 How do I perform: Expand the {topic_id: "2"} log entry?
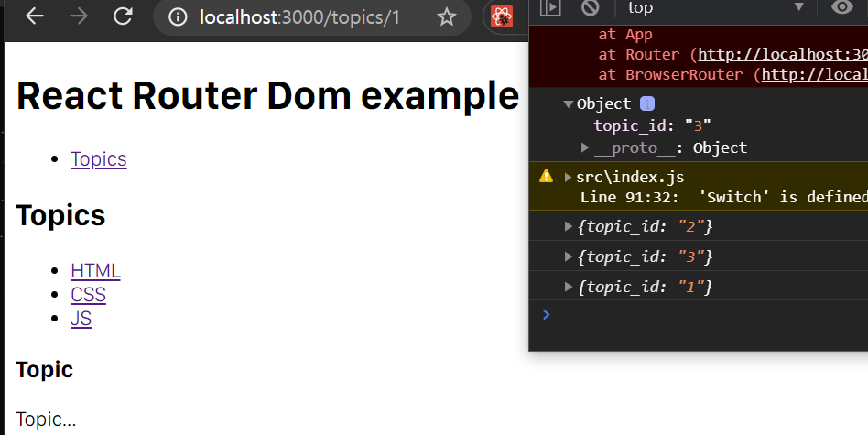point(568,226)
